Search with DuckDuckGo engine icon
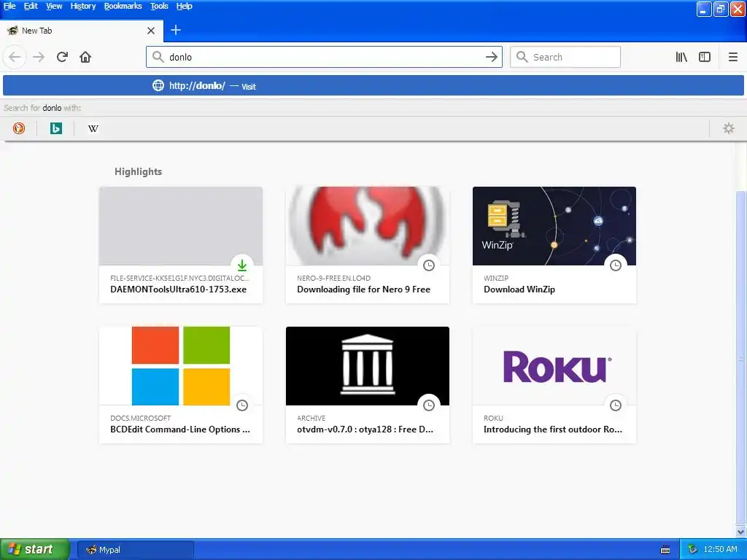747x560 pixels. pos(18,128)
